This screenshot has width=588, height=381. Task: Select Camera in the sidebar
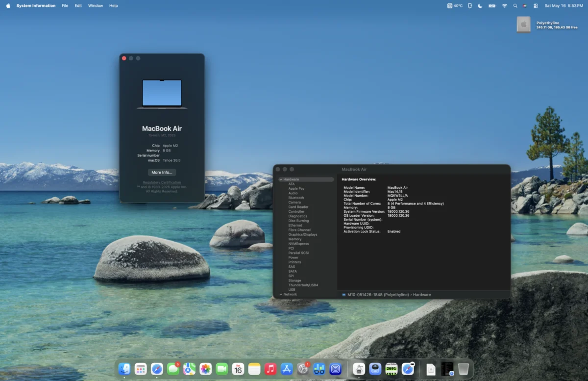294,203
